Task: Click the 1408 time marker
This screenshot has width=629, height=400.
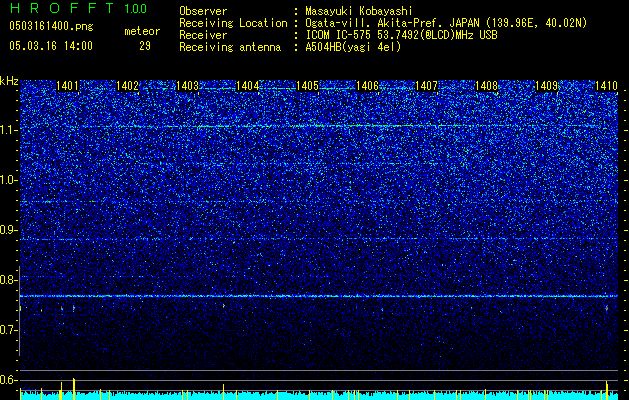Action: coord(486,86)
